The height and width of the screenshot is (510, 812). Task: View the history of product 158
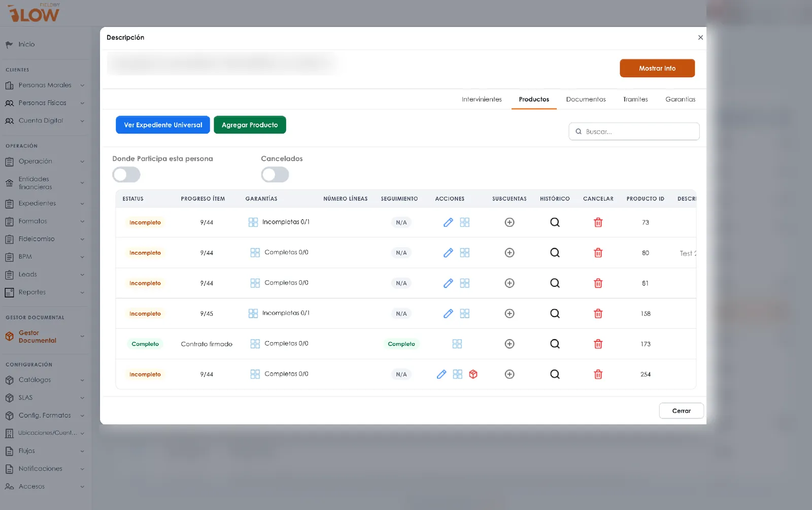point(555,314)
